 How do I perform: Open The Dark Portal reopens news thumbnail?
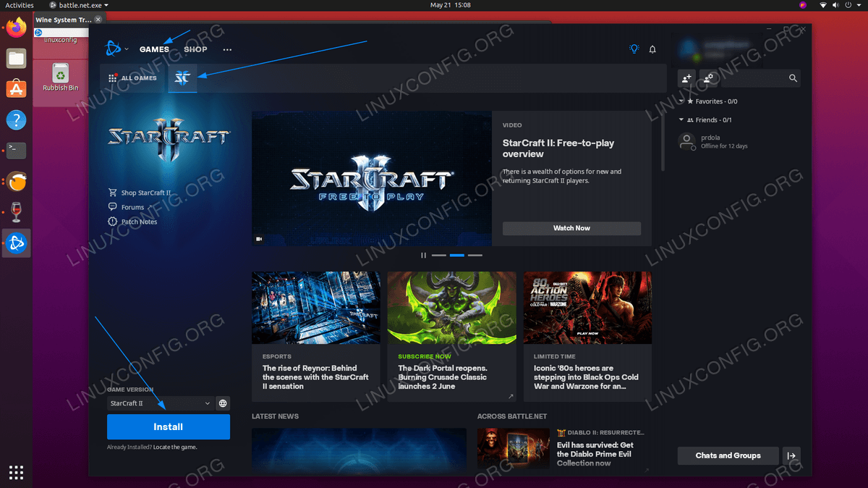pos(451,308)
